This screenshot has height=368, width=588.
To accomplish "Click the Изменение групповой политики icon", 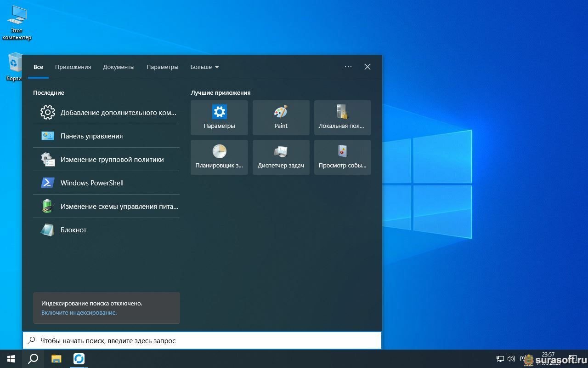I will click(48, 159).
